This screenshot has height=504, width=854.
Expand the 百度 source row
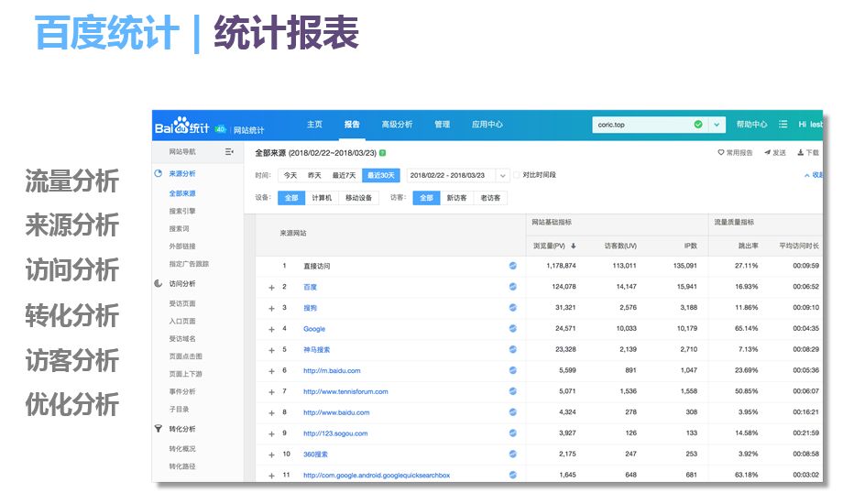click(x=271, y=287)
